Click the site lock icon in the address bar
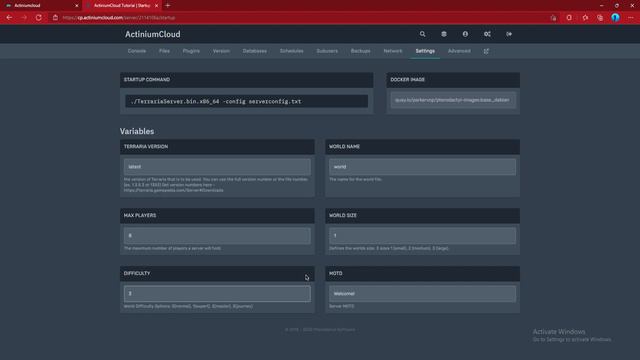Image resolution: width=640 pixels, height=360 pixels. point(55,18)
